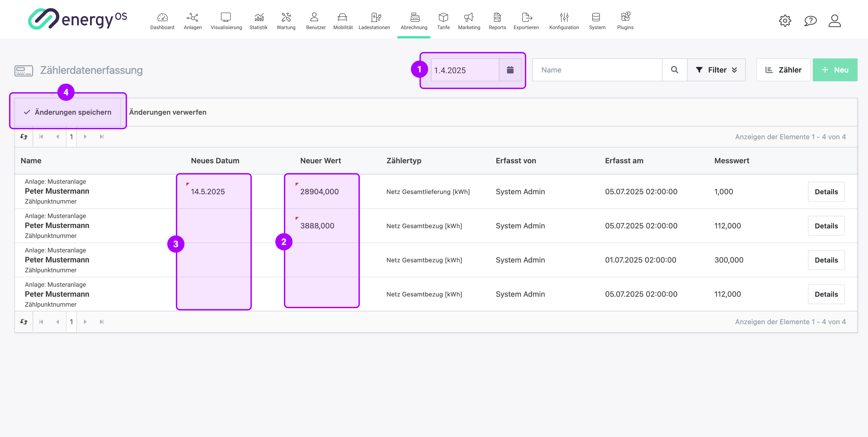The image size is (868, 437).
Task: Open the Wartung tools section
Action: pos(286,21)
